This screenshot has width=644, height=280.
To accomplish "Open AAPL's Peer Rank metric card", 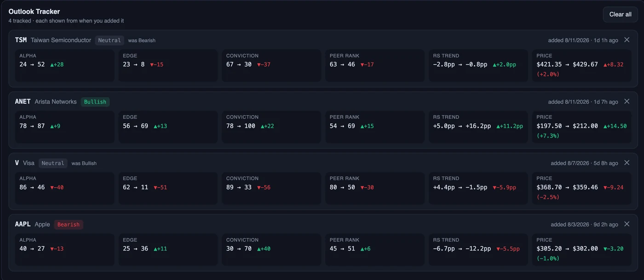I will tap(375, 250).
